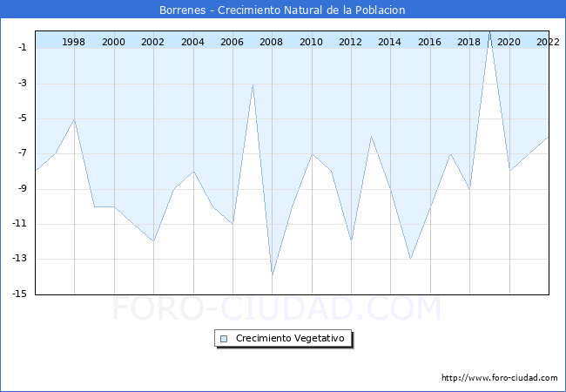Click the 2019 peak data point near zero
This screenshot has height=392, width=566.
coord(490,31)
